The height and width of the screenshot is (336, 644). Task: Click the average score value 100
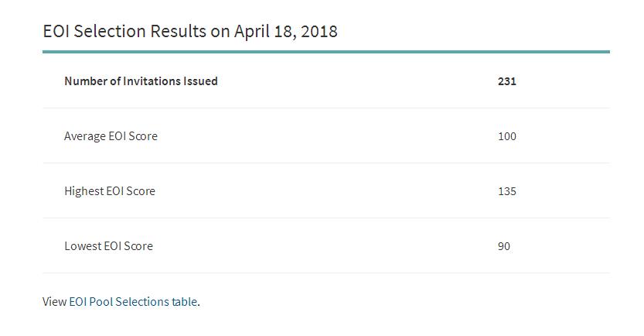(507, 136)
